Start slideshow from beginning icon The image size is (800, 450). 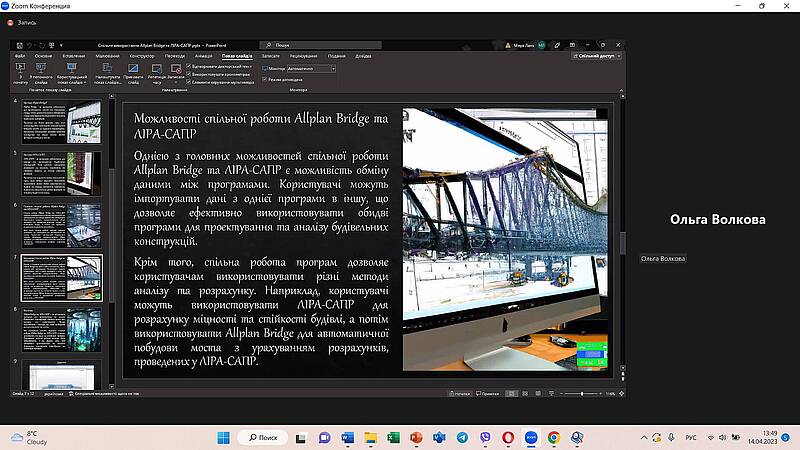(x=20, y=67)
